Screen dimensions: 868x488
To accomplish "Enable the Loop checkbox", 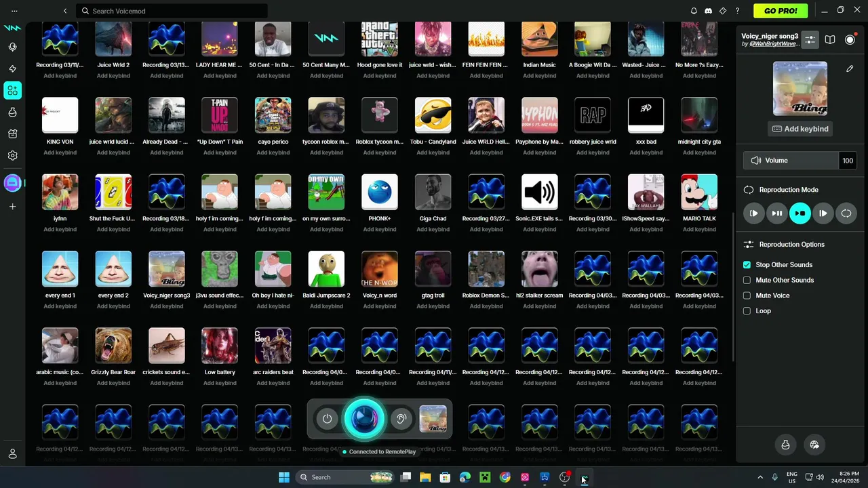I will coord(747,311).
